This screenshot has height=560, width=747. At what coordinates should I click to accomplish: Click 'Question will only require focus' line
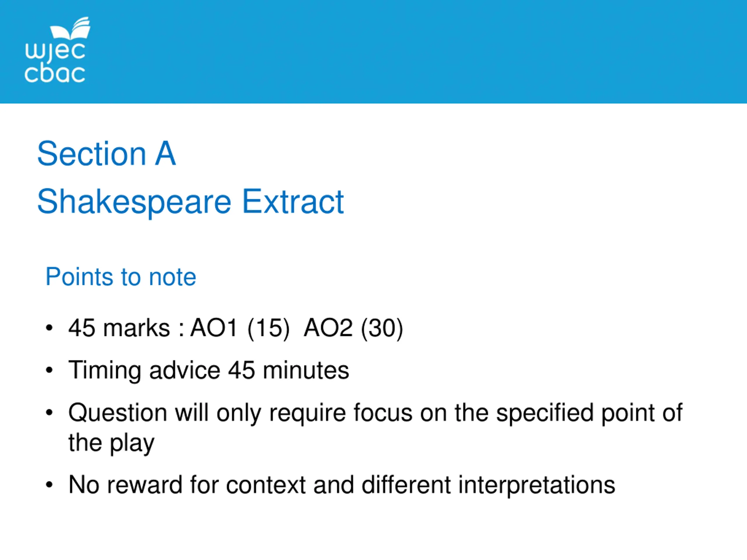coord(240,413)
